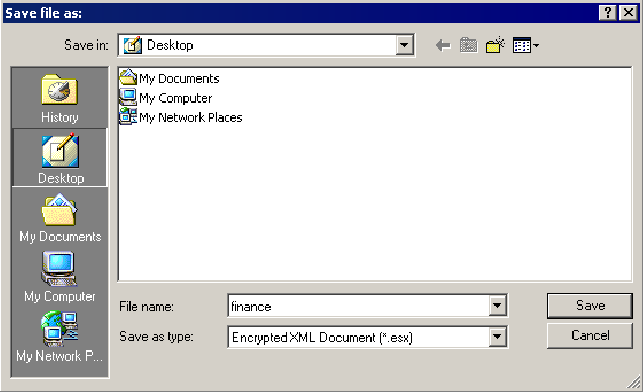Expand the Save in location dropdown
643x392 pixels.
pyautogui.click(x=404, y=45)
